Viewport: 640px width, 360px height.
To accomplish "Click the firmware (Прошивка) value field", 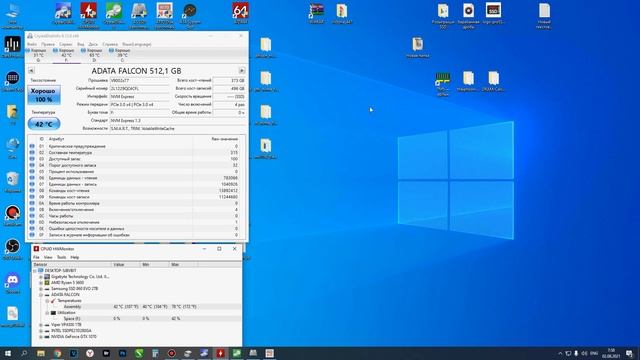I will [x=139, y=80].
